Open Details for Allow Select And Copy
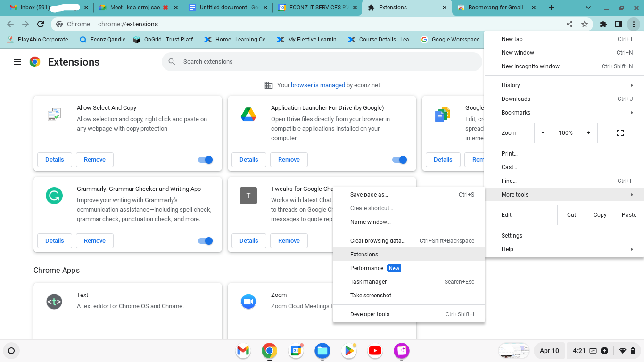 click(55, 160)
